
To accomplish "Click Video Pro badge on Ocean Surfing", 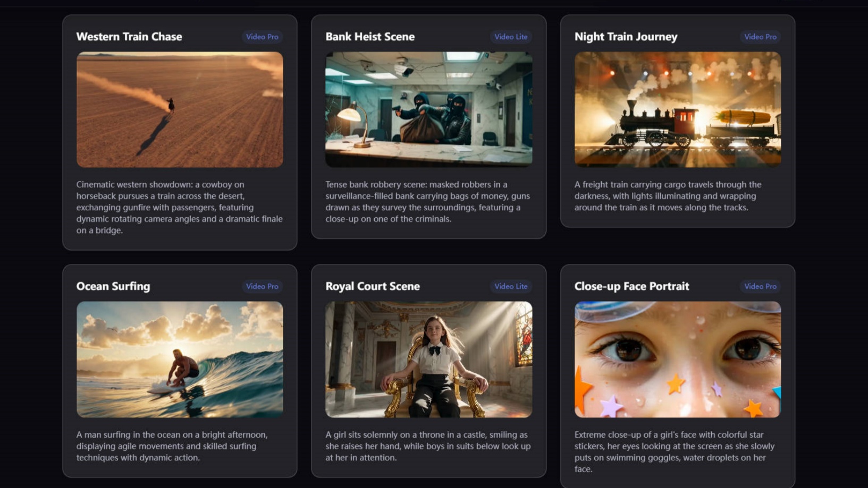I will 262,286.
